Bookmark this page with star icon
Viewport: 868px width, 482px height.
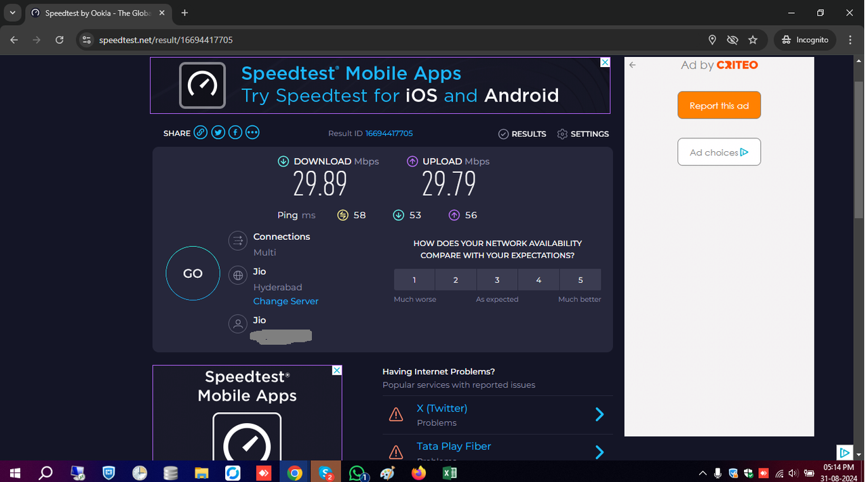(753, 40)
